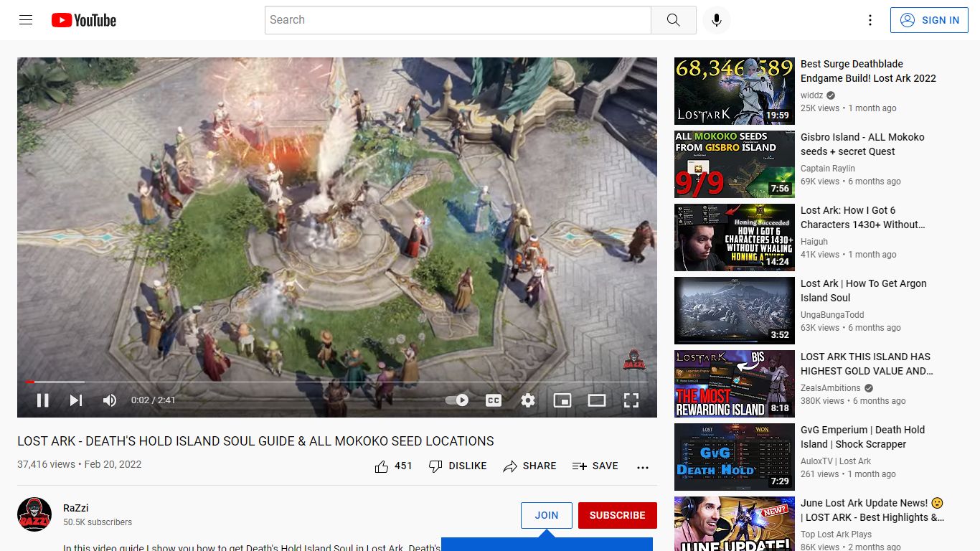Visit the AuloxTV | Lost Ark channel

coord(836,461)
